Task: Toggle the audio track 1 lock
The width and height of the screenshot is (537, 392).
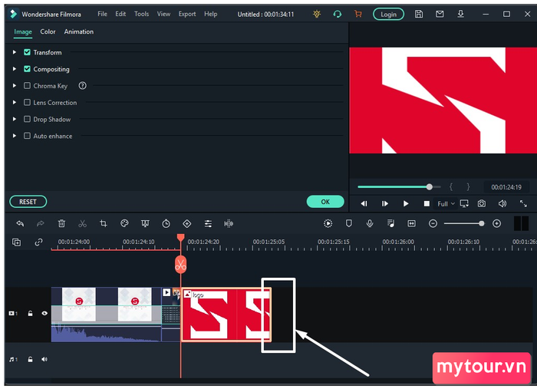Action: [30, 360]
